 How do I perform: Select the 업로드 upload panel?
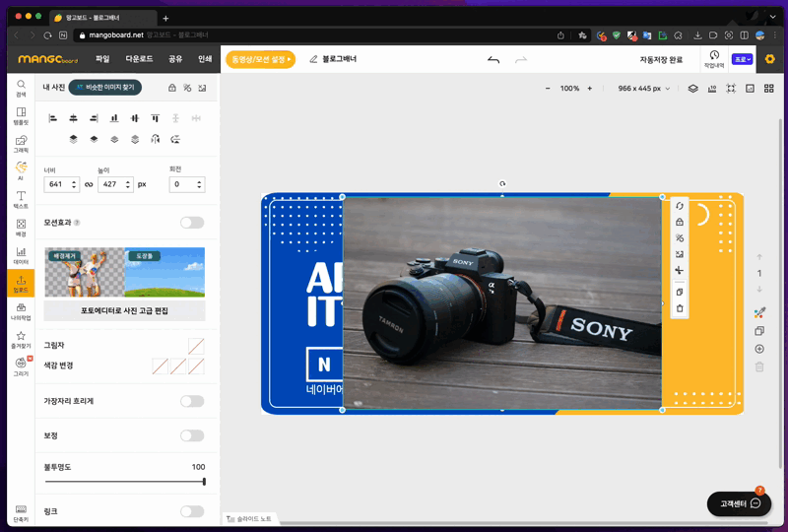tap(21, 283)
